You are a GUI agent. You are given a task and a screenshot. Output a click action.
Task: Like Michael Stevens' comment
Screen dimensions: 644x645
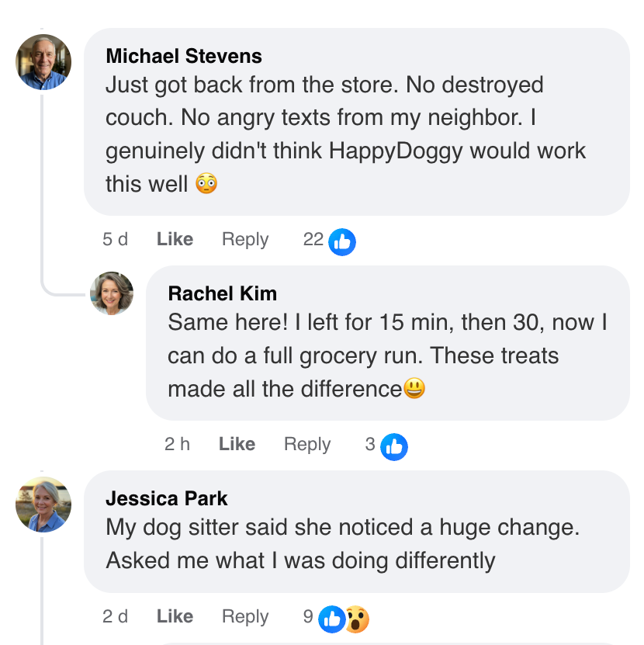click(175, 240)
